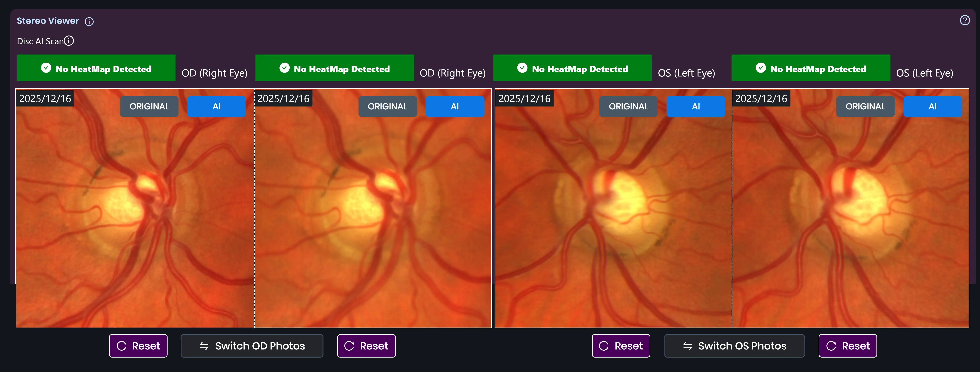Image resolution: width=980 pixels, height=372 pixels.
Task: Enable AI view on second right-eye photo
Action: point(455,106)
